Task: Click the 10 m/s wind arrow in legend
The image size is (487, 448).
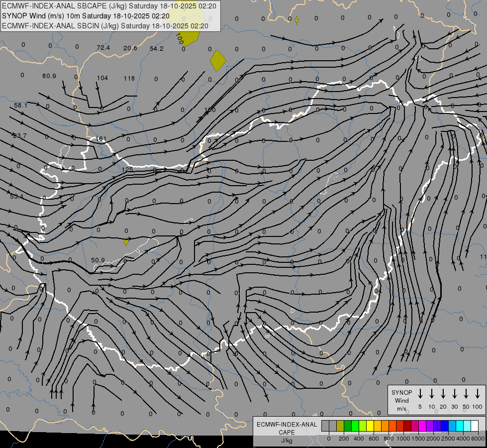Action: pos(432,394)
